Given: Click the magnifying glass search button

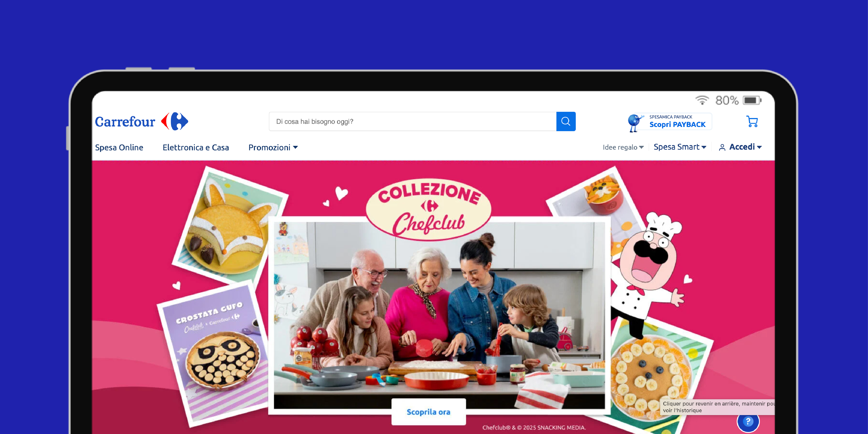Looking at the screenshot, I should 566,121.
